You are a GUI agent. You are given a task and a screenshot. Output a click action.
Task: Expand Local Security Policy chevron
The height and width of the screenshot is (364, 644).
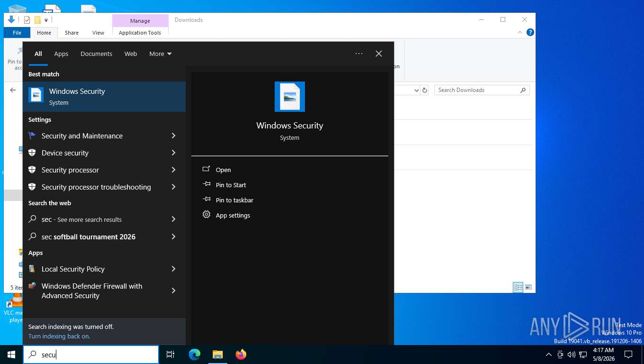[173, 269]
